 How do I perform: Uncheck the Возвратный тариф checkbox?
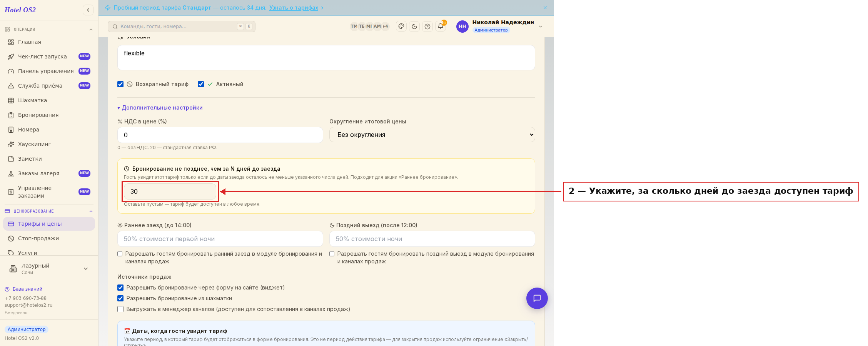[x=120, y=84]
